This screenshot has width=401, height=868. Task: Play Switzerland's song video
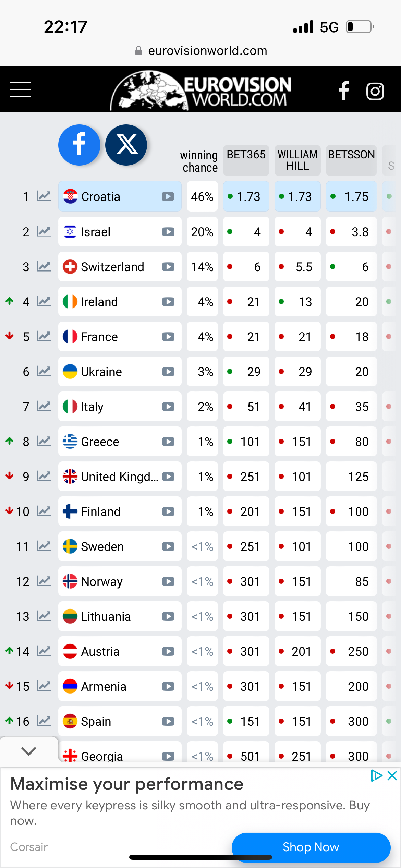pyautogui.click(x=168, y=267)
